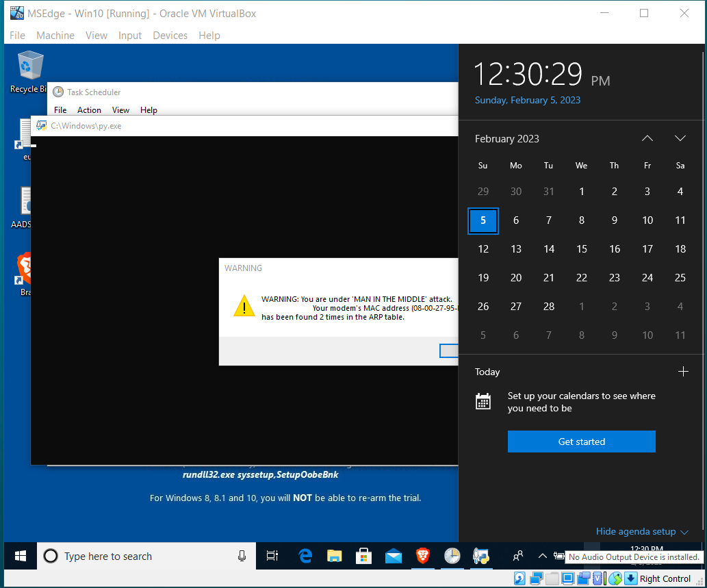Launch Microsoft Edge from the taskbar
Screen dimensions: 707x588
pyautogui.click(x=305, y=556)
